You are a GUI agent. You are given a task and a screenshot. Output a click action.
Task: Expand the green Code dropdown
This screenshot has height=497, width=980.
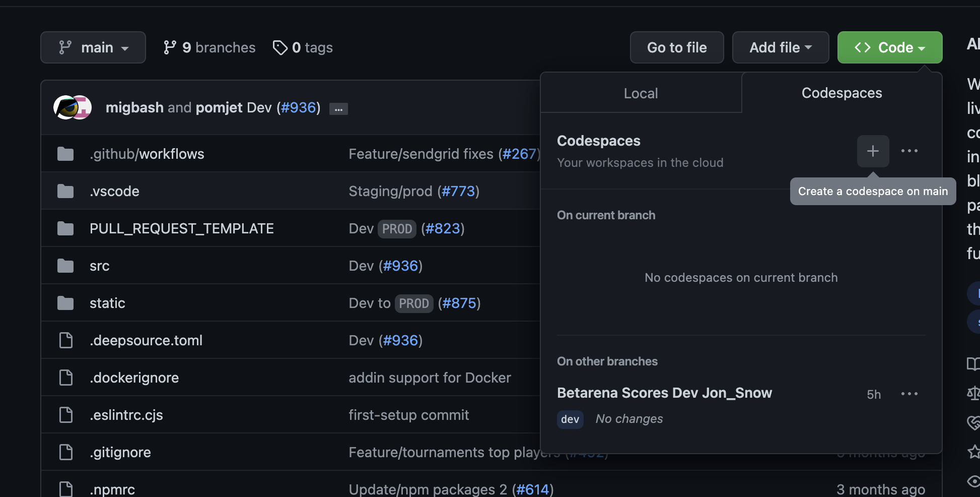[x=889, y=47]
